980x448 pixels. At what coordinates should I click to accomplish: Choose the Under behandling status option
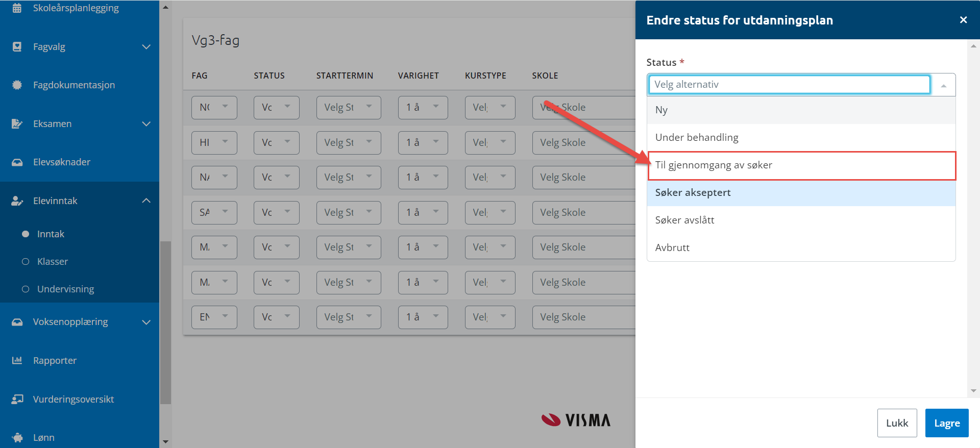(x=801, y=138)
